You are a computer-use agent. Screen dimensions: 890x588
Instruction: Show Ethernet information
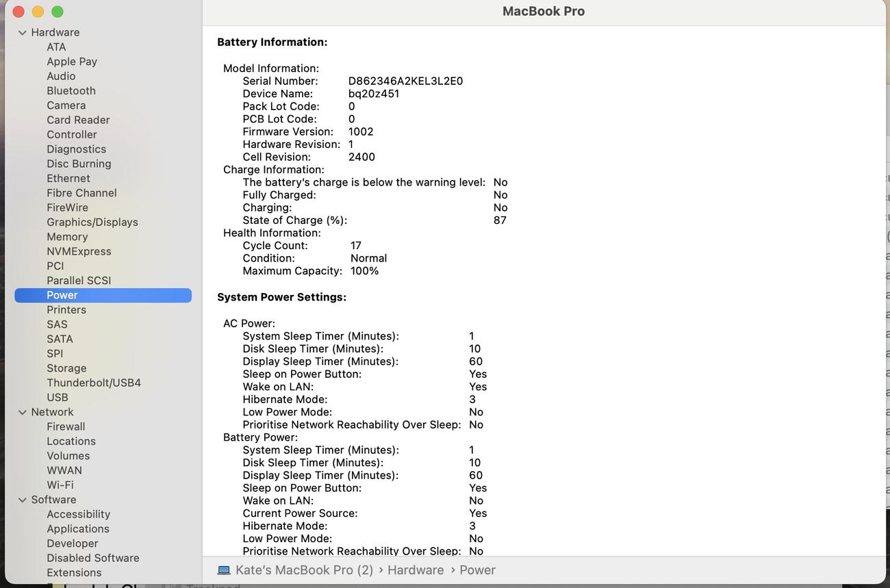(x=68, y=179)
